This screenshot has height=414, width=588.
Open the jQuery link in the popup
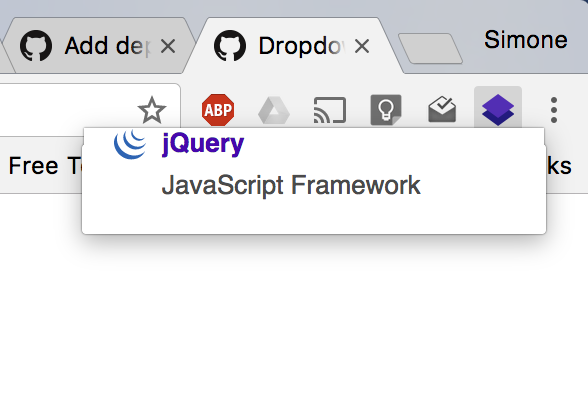pyautogui.click(x=203, y=144)
